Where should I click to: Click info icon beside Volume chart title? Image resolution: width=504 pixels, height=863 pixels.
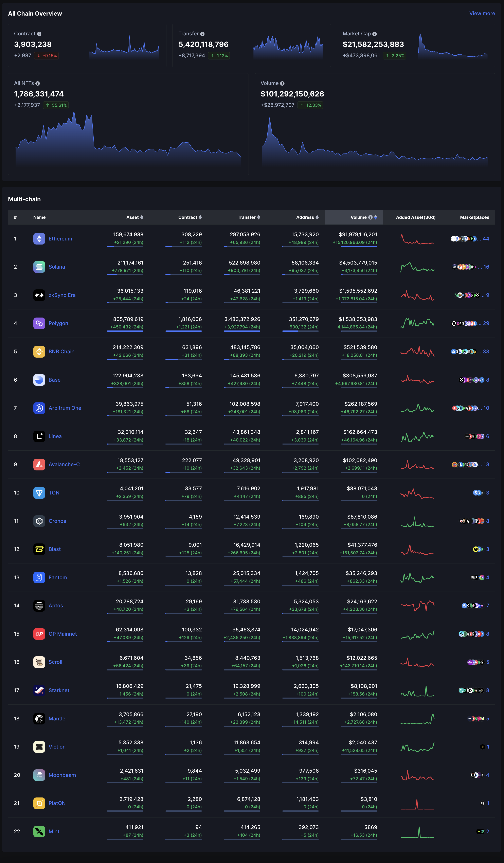(282, 84)
